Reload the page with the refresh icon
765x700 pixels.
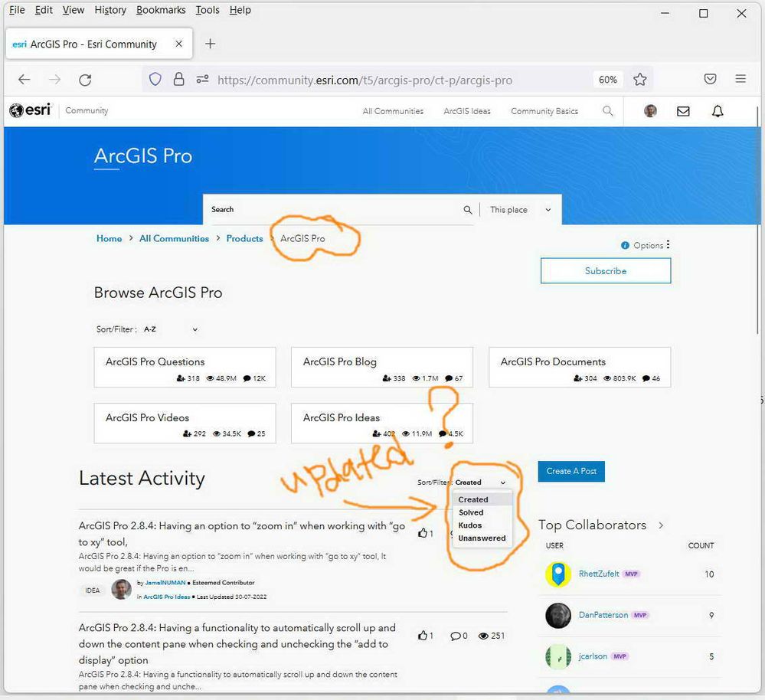(85, 80)
